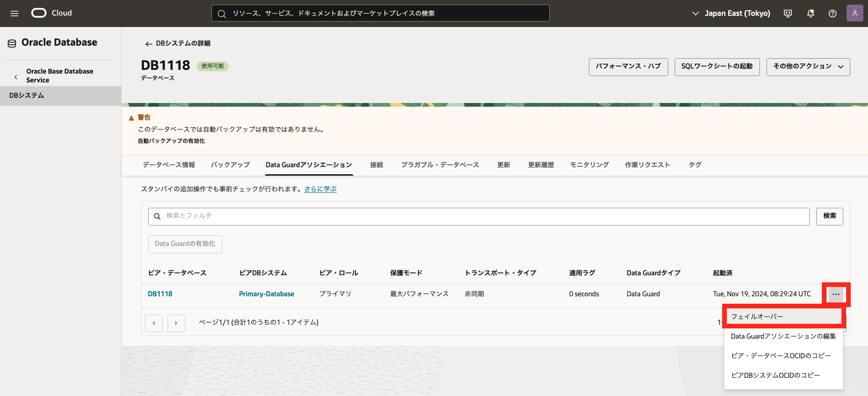Switch to the バックアップ tab

pyautogui.click(x=230, y=165)
